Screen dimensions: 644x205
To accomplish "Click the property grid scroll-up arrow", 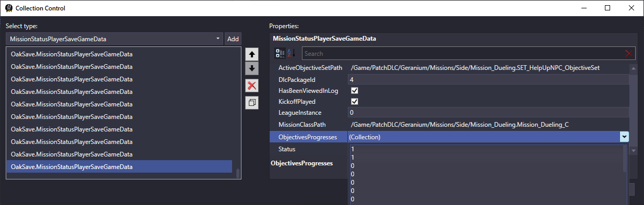I will [x=634, y=68].
